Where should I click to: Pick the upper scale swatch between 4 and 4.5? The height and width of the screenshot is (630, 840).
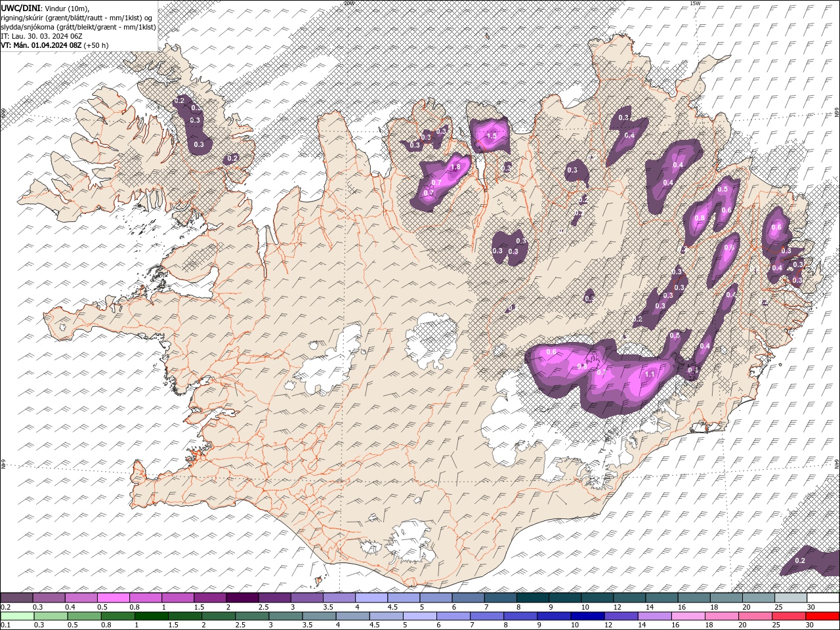click(371, 598)
